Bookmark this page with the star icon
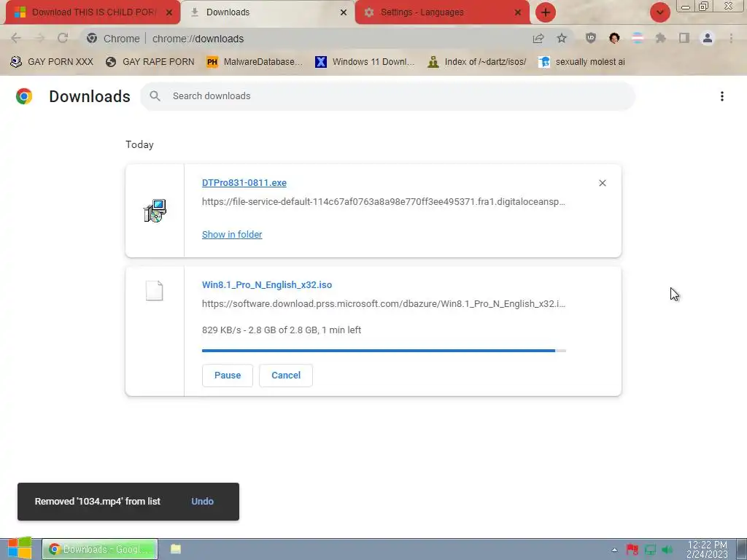Viewport: 747px width, 560px height. (x=562, y=39)
